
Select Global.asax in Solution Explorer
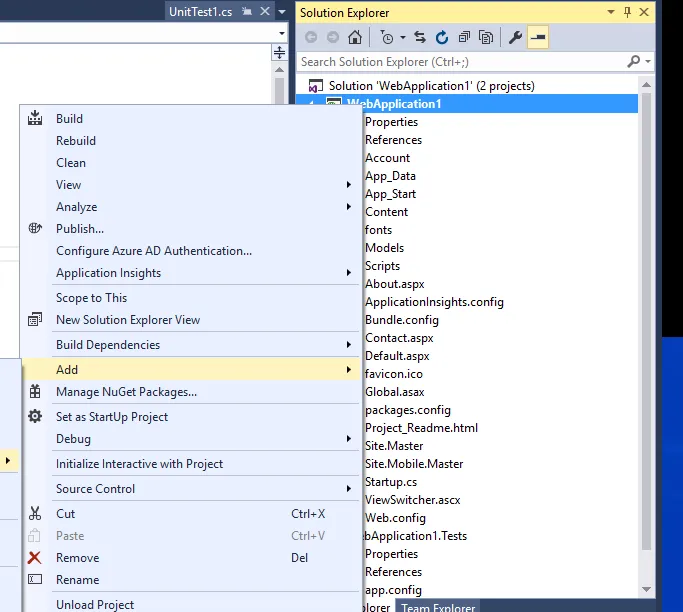[x=395, y=392]
